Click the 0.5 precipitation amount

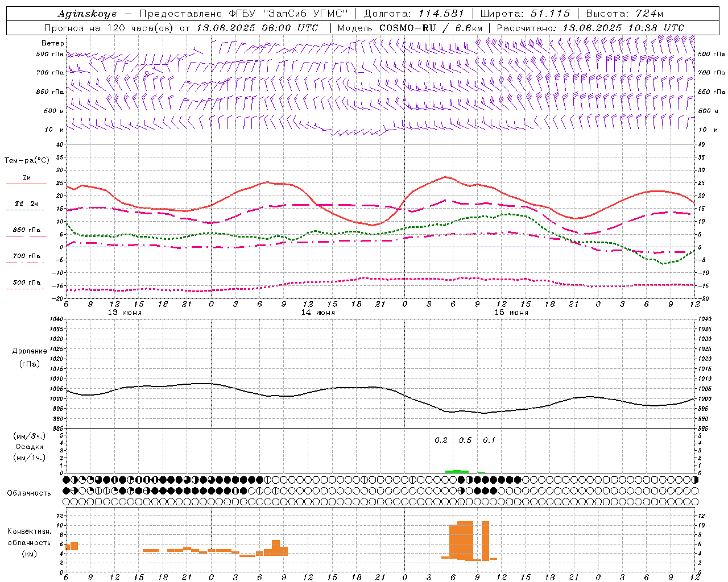click(465, 440)
